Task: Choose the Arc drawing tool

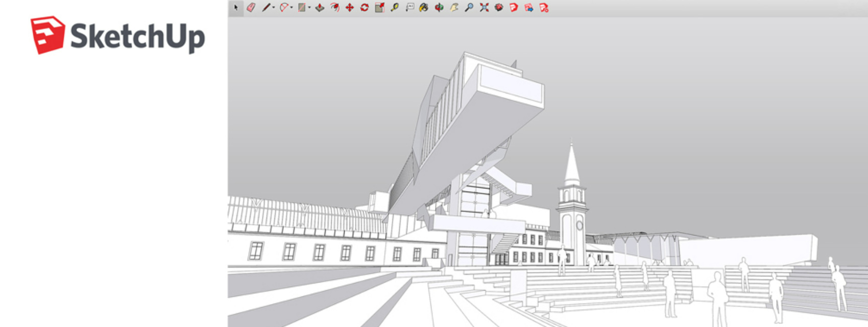Action: (x=284, y=8)
